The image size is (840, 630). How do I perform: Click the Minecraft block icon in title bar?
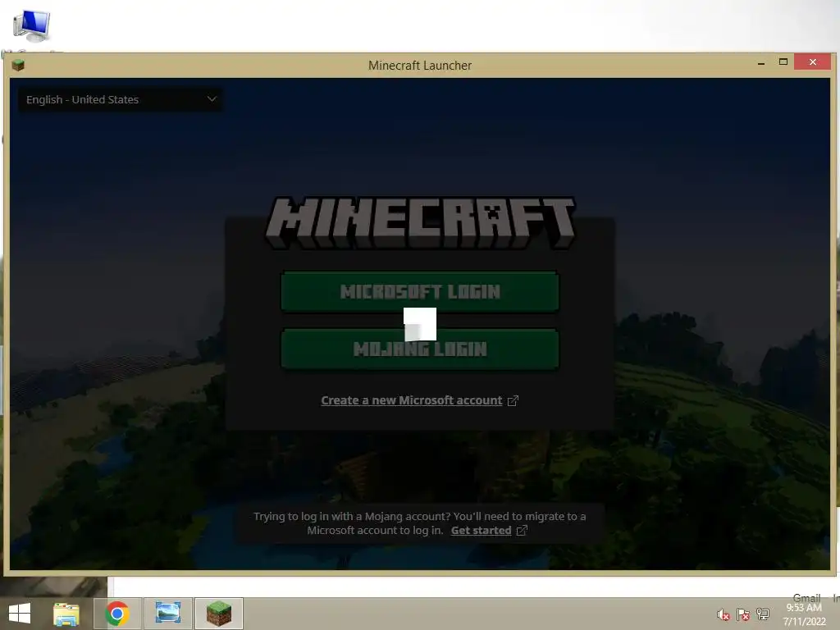(x=18, y=66)
